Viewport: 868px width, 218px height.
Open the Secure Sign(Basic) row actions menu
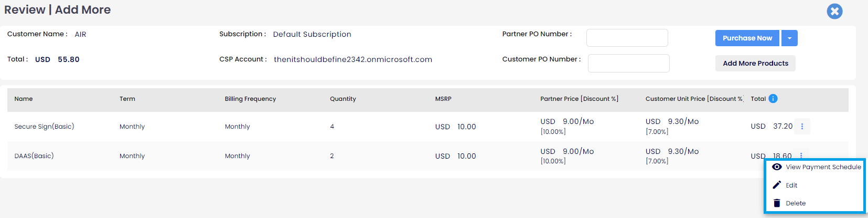802,126
